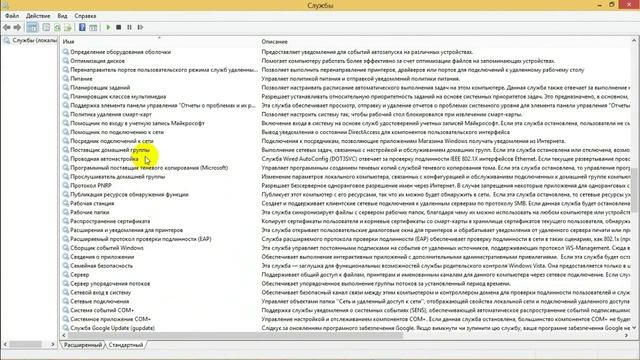Select Помощник по входу в учетную запись Майкрософт
This screenshot has height=360, width=640.
pyautogui.click(x=137, y=123)
